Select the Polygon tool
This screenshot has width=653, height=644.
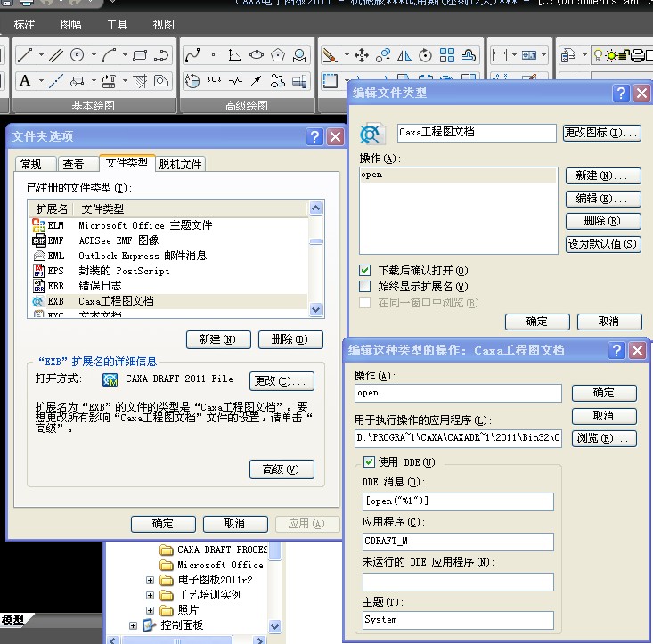278,55
